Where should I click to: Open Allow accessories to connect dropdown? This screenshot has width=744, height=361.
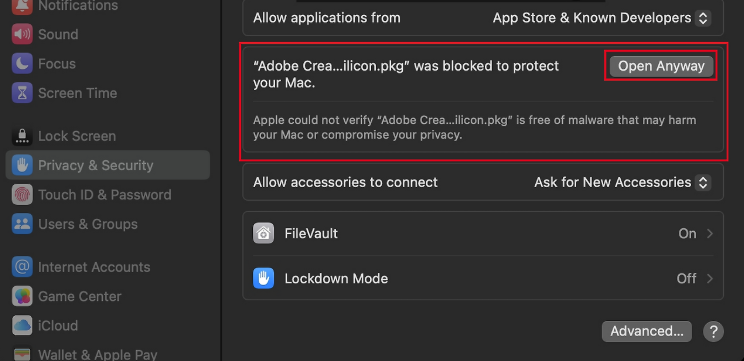click(622, 182)
